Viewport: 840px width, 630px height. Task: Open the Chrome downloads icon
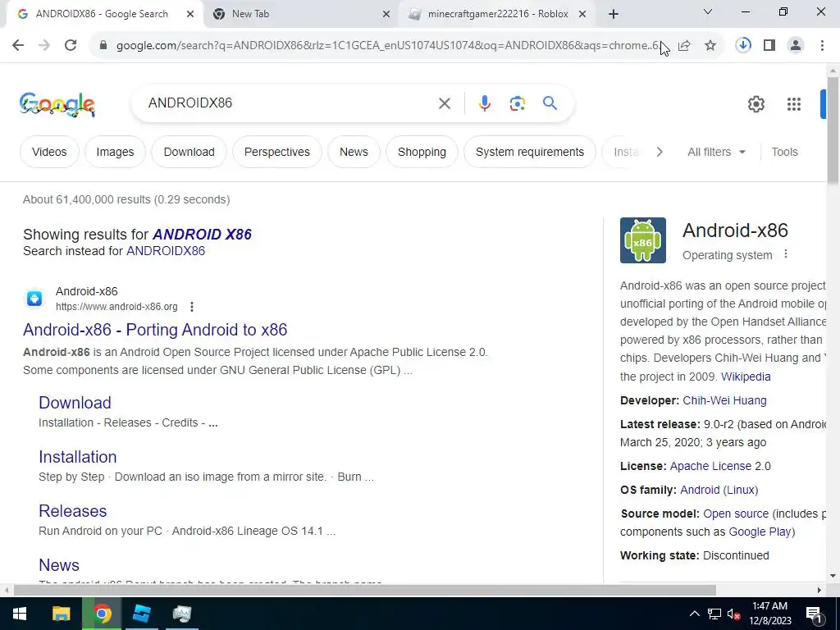point(743,46)
